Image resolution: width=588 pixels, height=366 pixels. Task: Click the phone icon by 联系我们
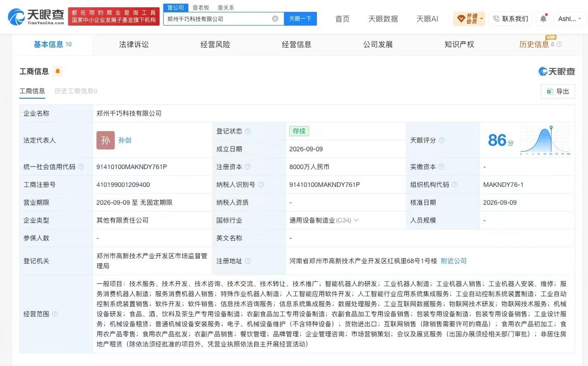click(496, 19)
